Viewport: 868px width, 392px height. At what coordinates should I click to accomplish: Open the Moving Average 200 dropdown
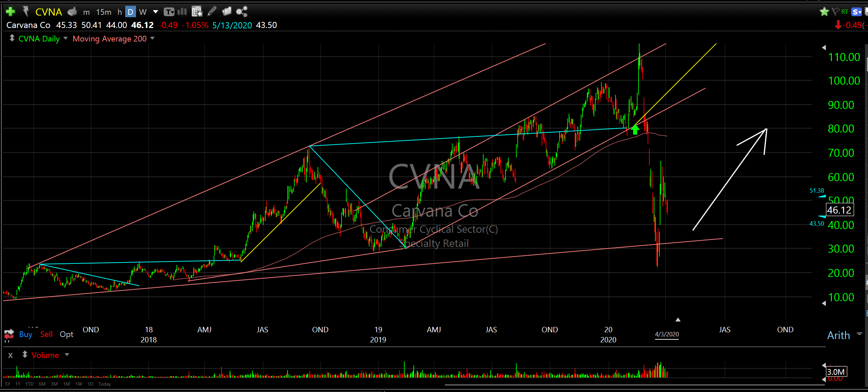pyautogui.click(x=153, y=38)
